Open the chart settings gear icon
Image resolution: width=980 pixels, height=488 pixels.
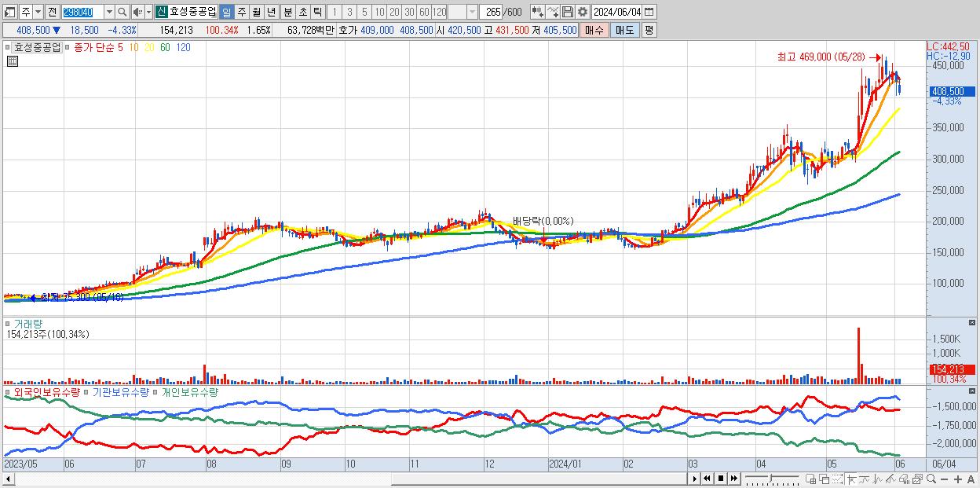point(582,12)
